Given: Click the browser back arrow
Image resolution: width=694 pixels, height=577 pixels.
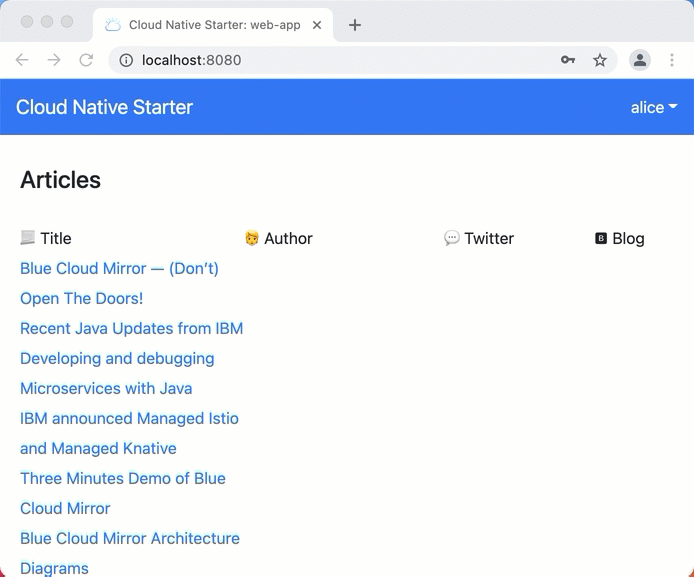Looking at the screenshot, I should [x=22, y=60].
